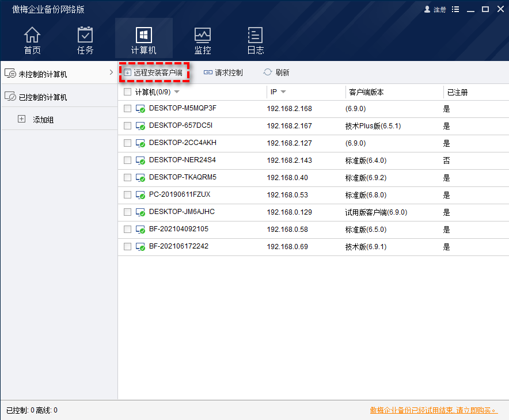Image resolution: width=509 pixels, height=420 pixels.
Task: Click the 客户端版本 column header
Action: [367, 92]
